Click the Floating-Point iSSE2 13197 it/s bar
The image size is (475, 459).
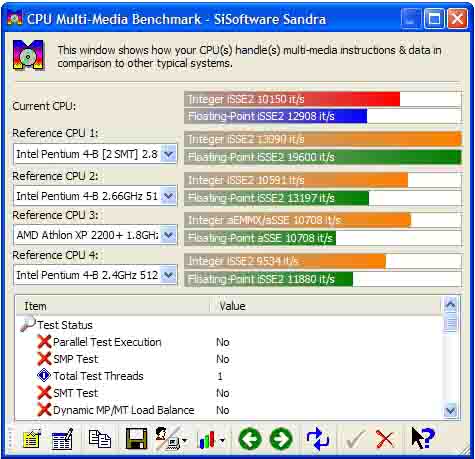(x=277, y=198)
